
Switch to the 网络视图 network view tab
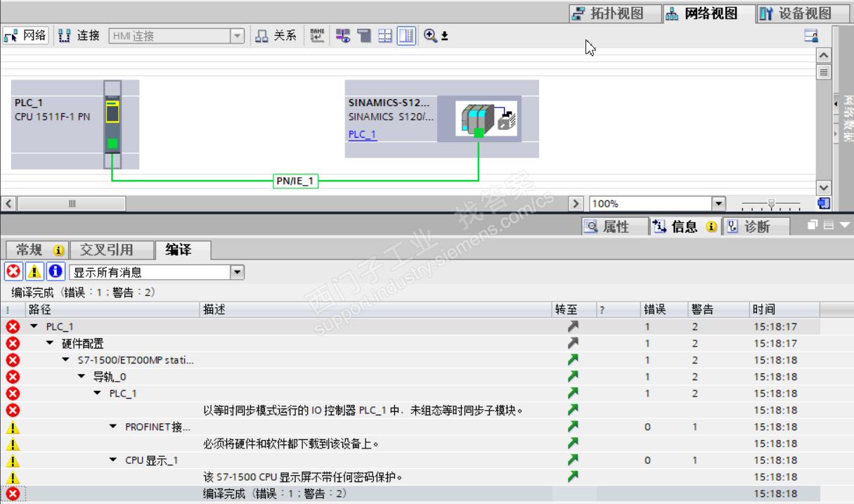point(709,13)
